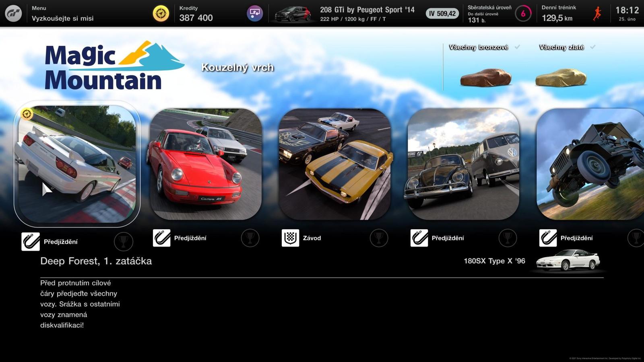Open the purple garage icon
Image resolution: width=644 pixels, height=362 pixels.
point(254,14)
